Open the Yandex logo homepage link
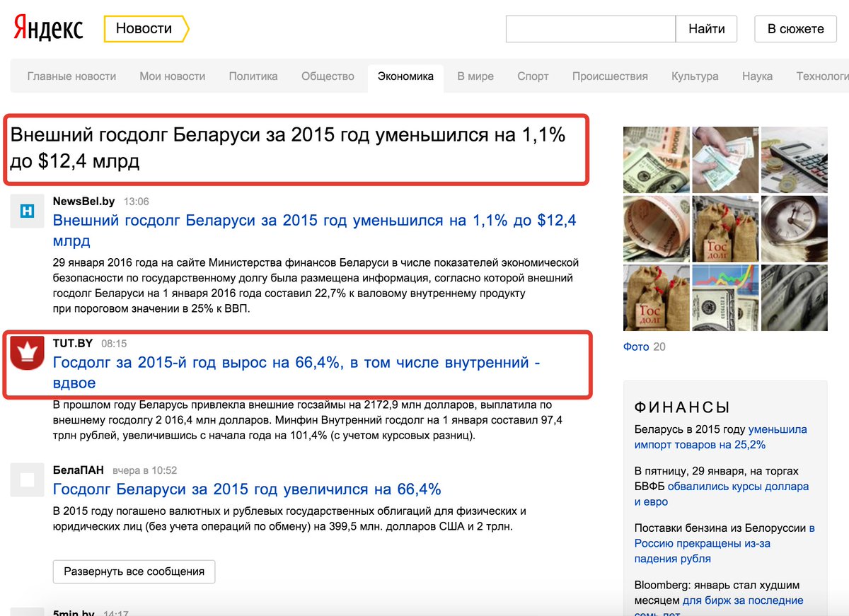 pyautogui.click(x=48, y=29)
